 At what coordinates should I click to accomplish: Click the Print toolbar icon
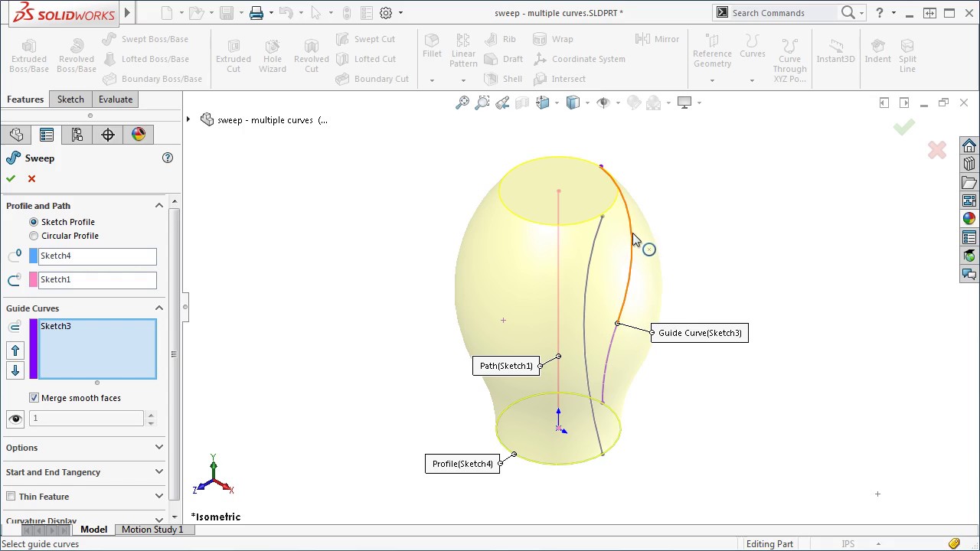(256, 12)
